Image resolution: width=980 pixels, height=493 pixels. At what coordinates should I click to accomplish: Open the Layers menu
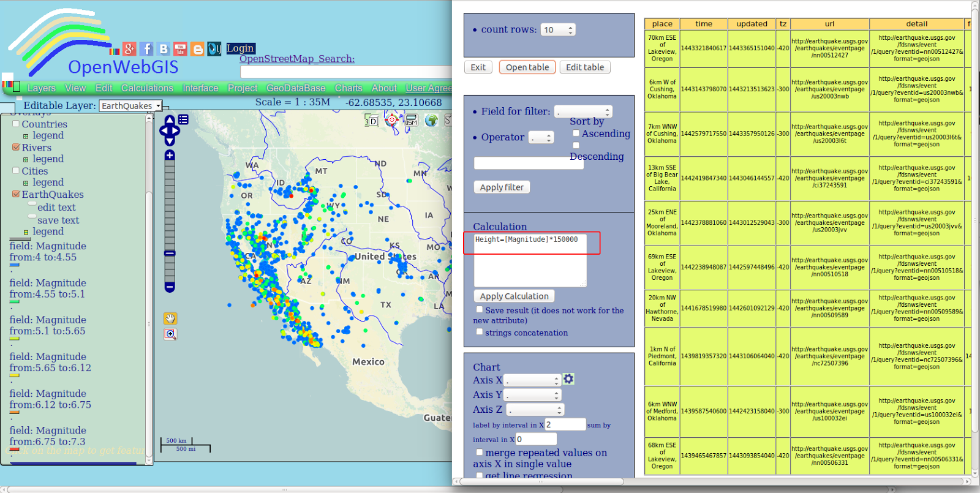pyautogui.click(x=41, y=88)
